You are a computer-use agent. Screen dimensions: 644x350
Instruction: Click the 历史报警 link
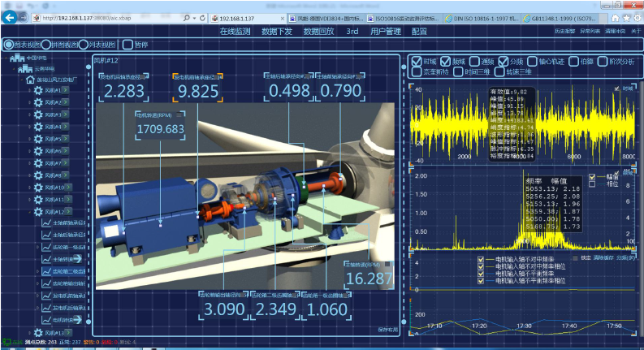click(566, 31)
